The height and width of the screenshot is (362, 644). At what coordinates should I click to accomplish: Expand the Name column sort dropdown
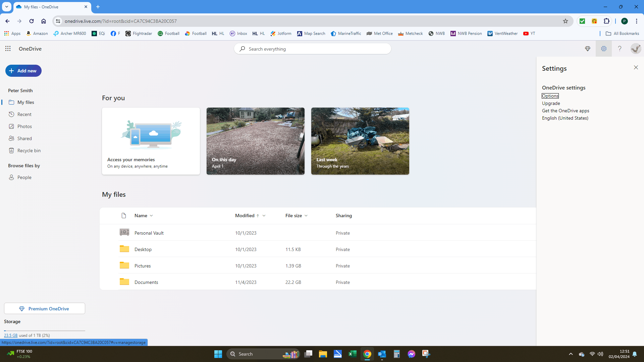click(151, 216)
